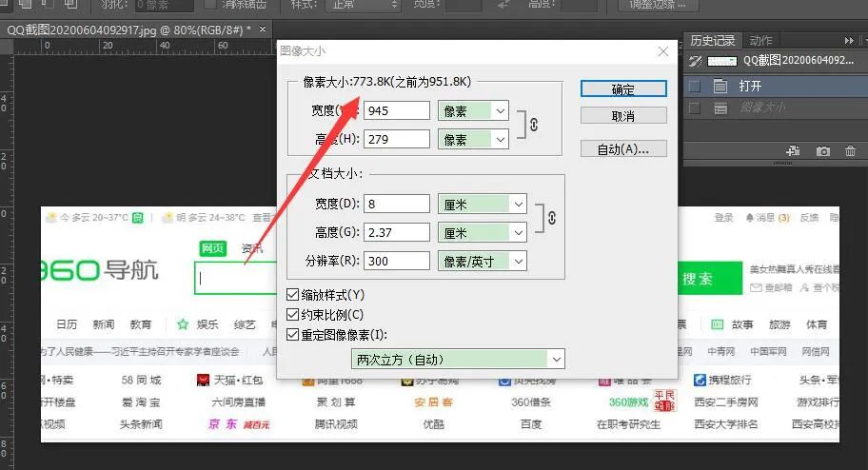This screenshot has height=470, width=868.
Task: Open the 样式 正常 dropdown in options bar
Action: (364, 5)
